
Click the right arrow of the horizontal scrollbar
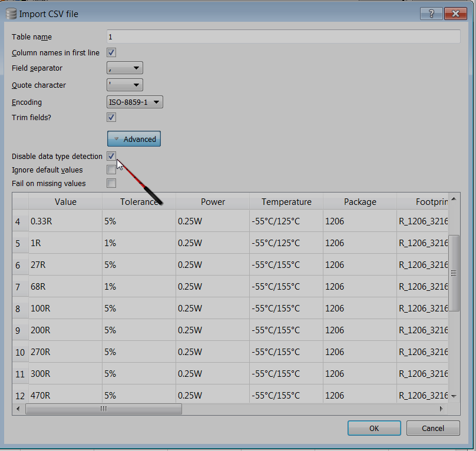tap(441, 409)
